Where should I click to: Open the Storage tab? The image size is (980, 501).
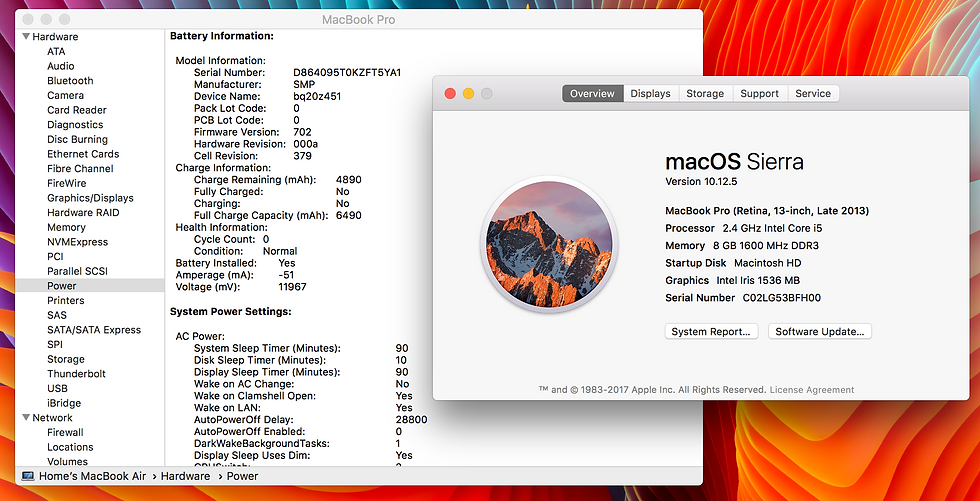tap(705, 94)
